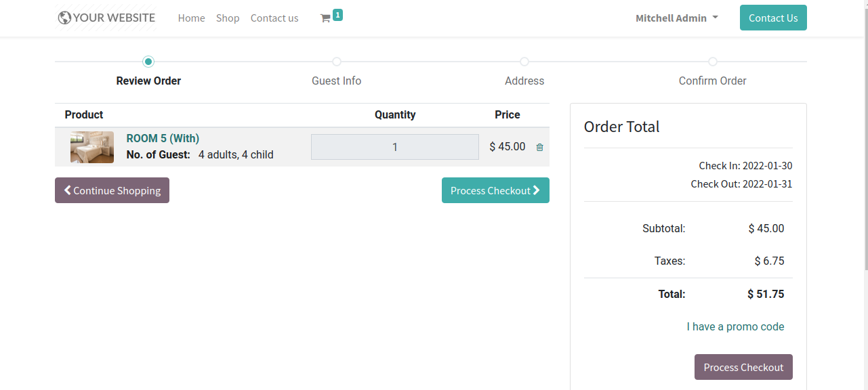
Task: Go to the Home menu
Action: pos(191,18)
